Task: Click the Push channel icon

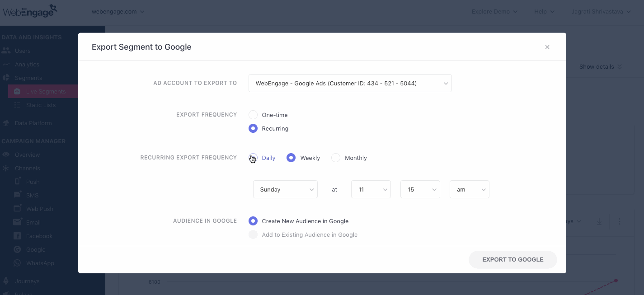Action: [18, 181]
